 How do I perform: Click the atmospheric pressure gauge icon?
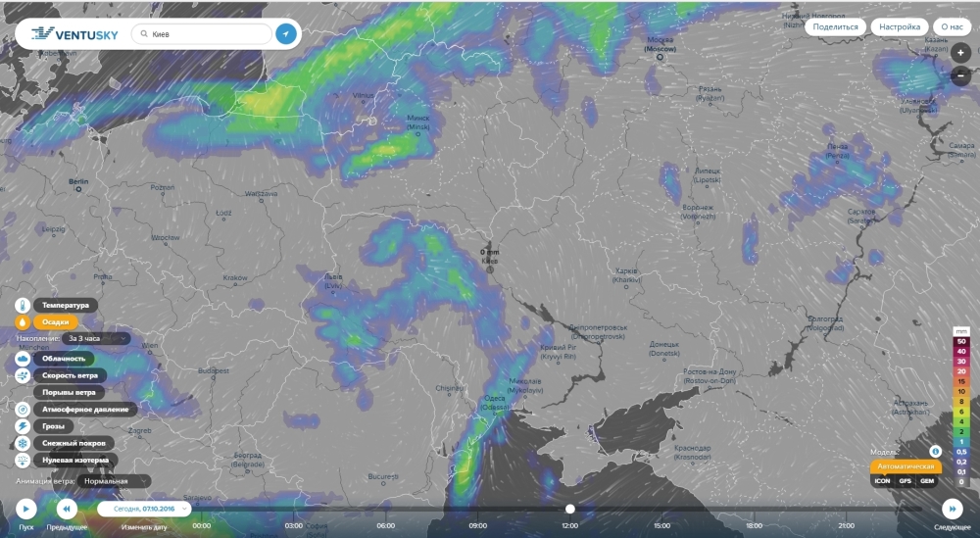[x=23, y=409]
